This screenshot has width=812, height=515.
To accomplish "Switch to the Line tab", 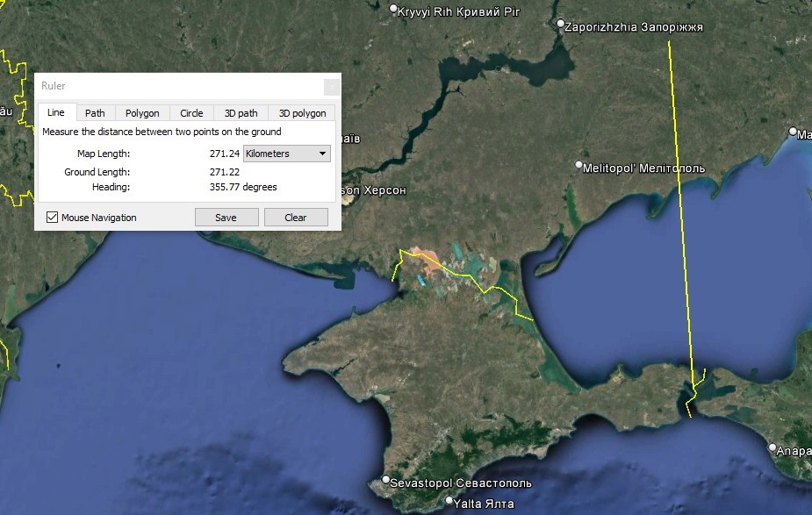I will click(x=56, y=112).
